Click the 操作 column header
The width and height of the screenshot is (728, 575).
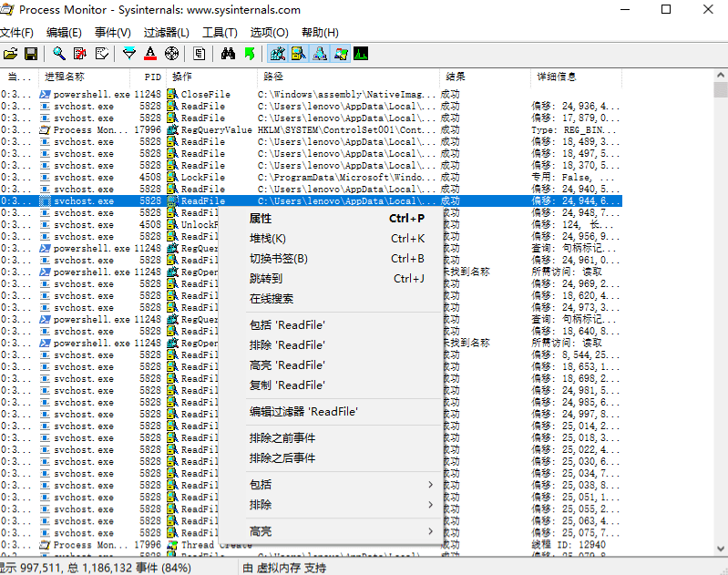tap(211, 77)
